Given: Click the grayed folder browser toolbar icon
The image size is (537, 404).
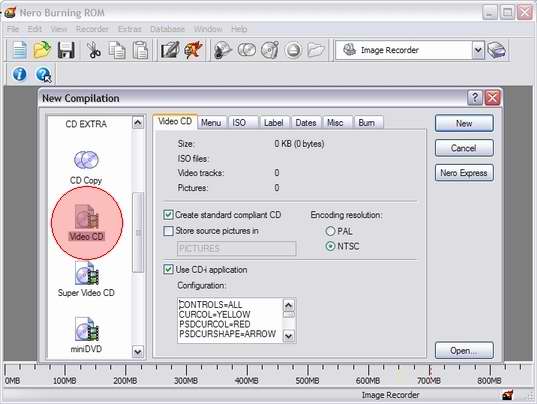Looking at the screenshot, I should [x=316, y=50].
